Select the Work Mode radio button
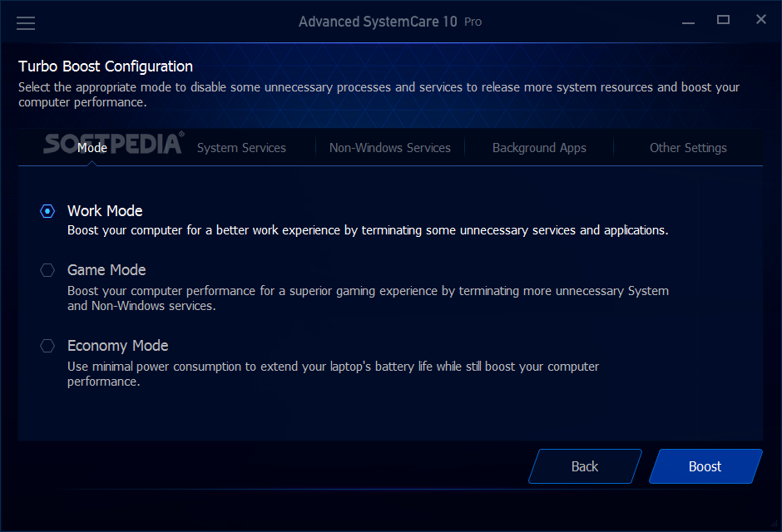Viewport: 782px width, 532px height. click(47, 211)
